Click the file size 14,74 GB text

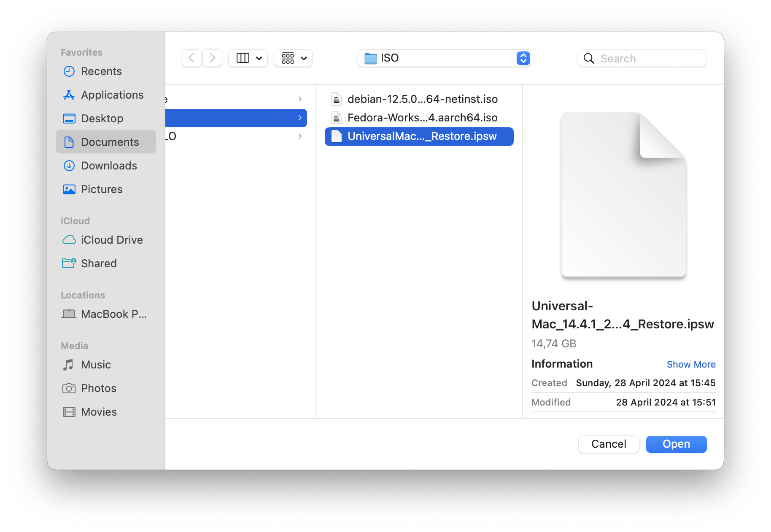(x=554, y=344)
